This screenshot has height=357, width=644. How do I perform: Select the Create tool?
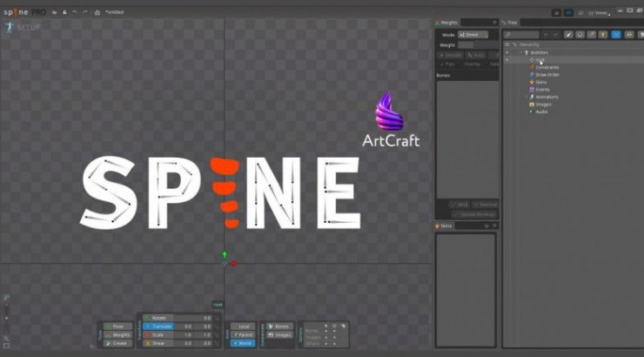click(117, 343)
